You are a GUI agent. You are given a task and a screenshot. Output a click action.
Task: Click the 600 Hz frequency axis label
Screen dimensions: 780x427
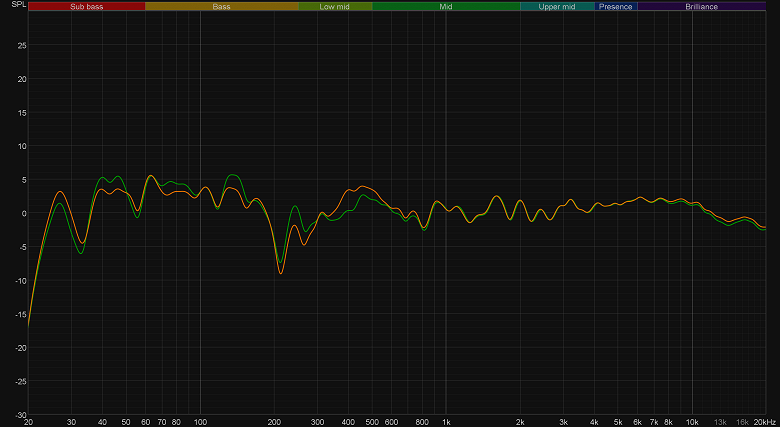tap(391, 422)
